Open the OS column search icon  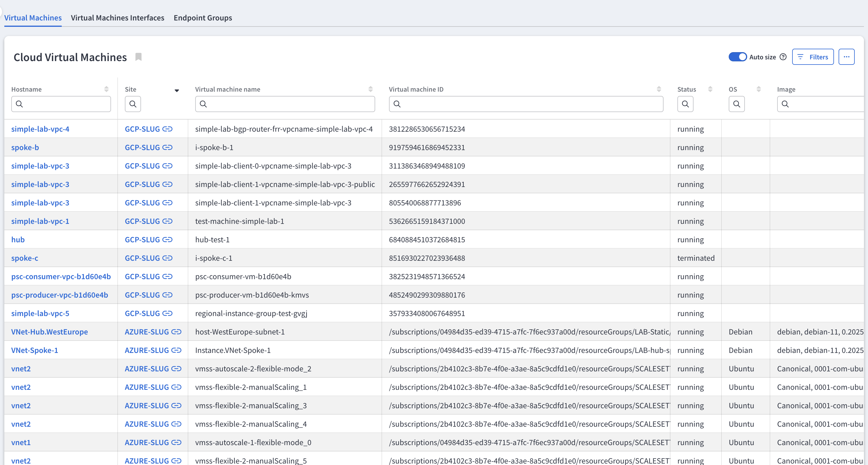(x=736, y=104)
